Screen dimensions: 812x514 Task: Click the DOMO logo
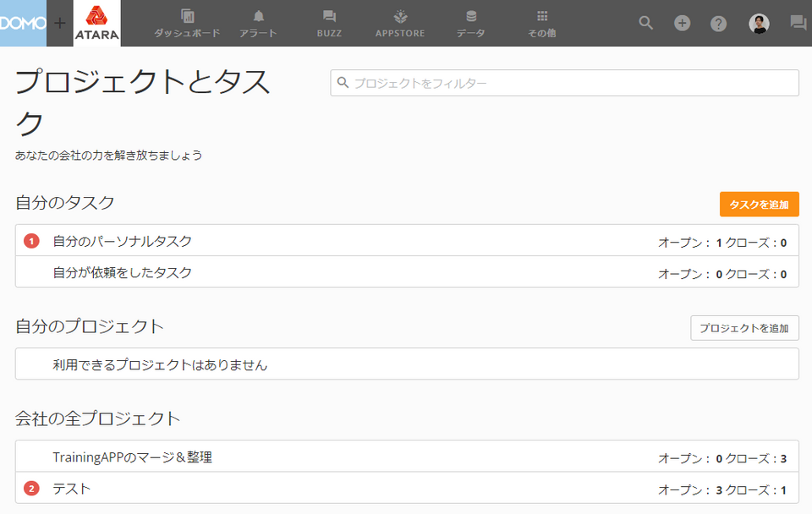click(24, 24)
